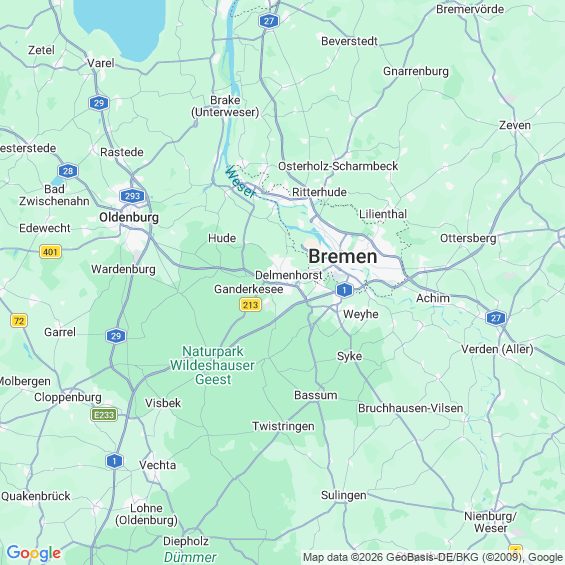The height and width of the screenshot is (565, 565).
Task: Click the Nienburg/Weser town label
Action: pos(490,522)
